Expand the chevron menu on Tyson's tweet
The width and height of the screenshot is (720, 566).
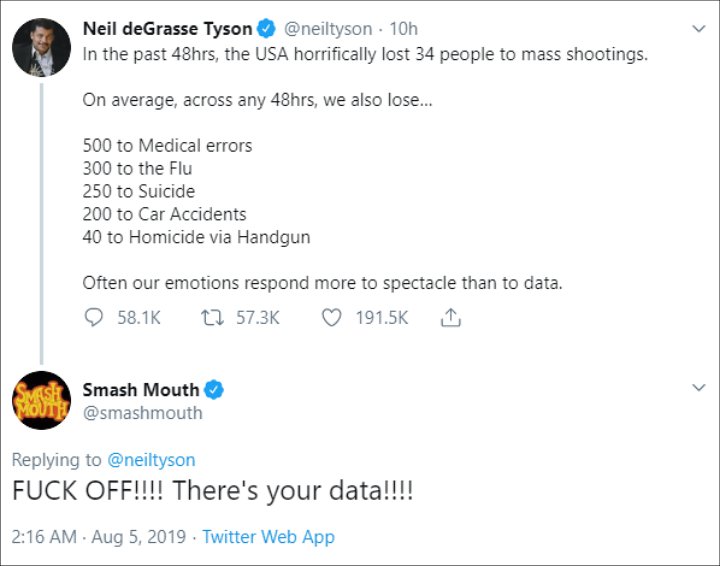(x=698, y=29)
